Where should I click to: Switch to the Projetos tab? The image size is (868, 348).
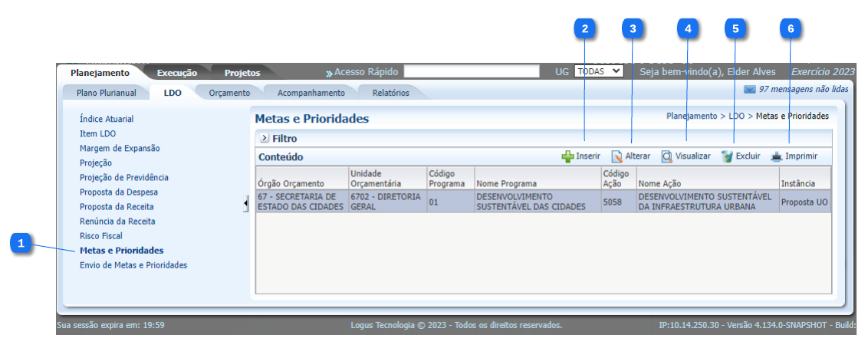[242, 73]
